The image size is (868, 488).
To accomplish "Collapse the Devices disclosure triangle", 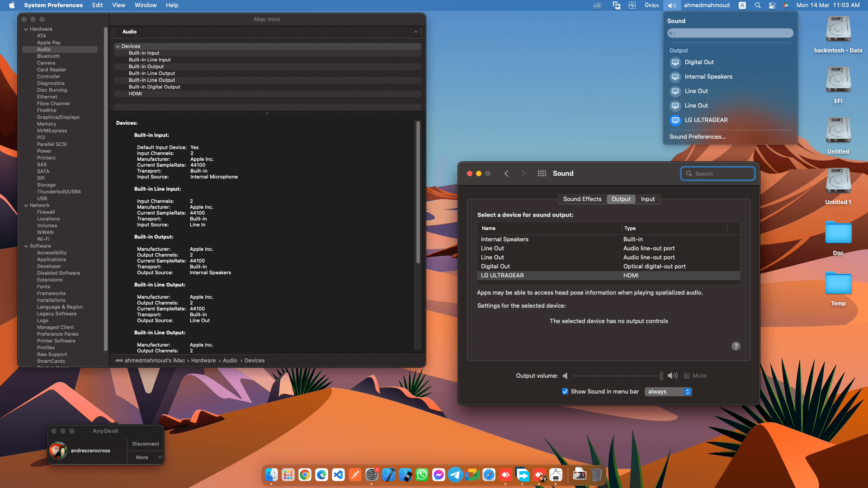I will 118,46.
